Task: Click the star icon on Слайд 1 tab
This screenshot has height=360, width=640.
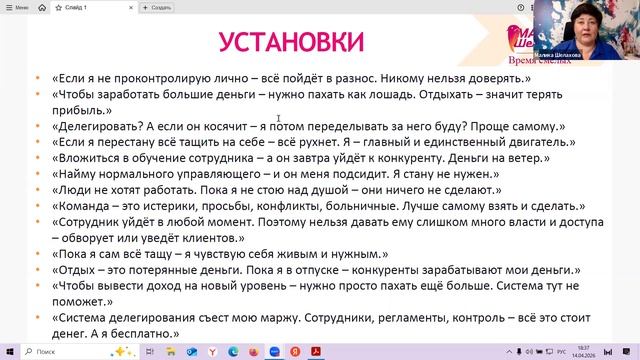Action: [x=58, y=7]
